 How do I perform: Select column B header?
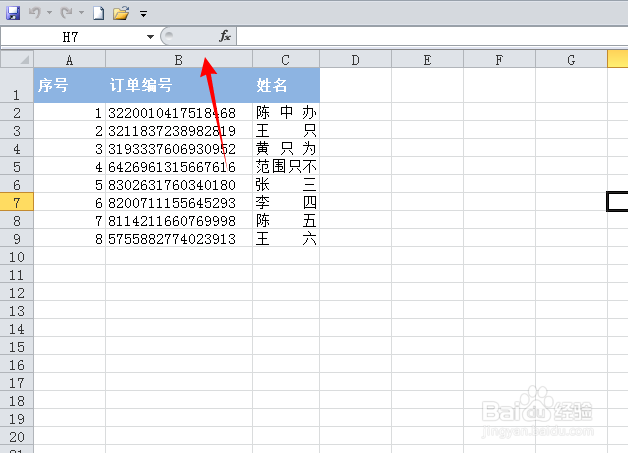179,60
